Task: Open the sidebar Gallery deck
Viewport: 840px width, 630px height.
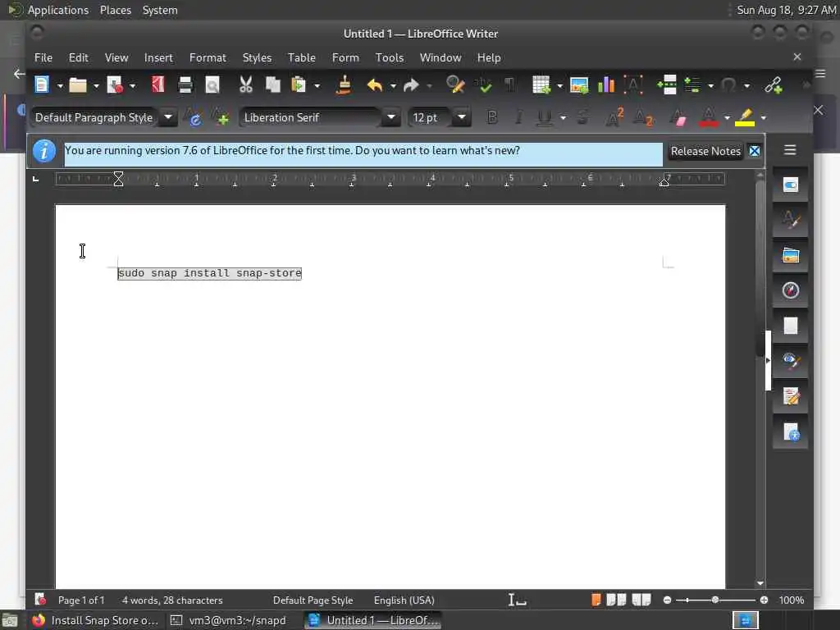Action: click(x=791, y=255)
